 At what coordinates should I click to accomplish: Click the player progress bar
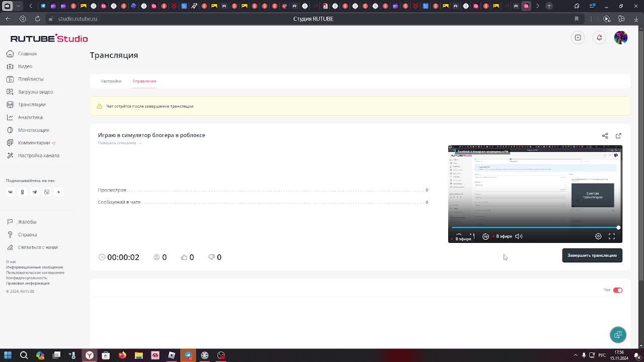click(x=535, y=228)
